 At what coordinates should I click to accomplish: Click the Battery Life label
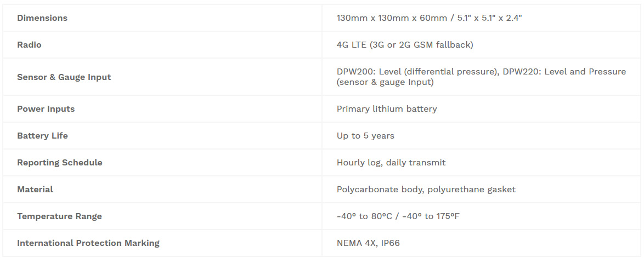42,136
